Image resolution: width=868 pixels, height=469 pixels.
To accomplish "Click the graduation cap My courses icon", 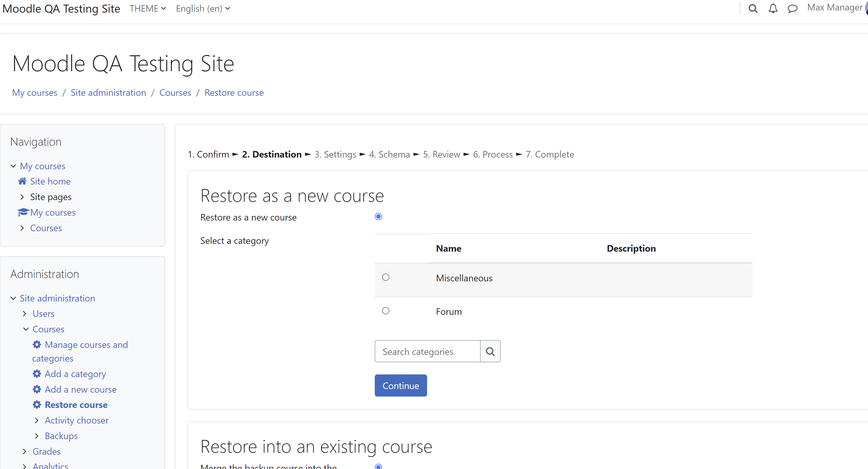I will tap(23, 212).
